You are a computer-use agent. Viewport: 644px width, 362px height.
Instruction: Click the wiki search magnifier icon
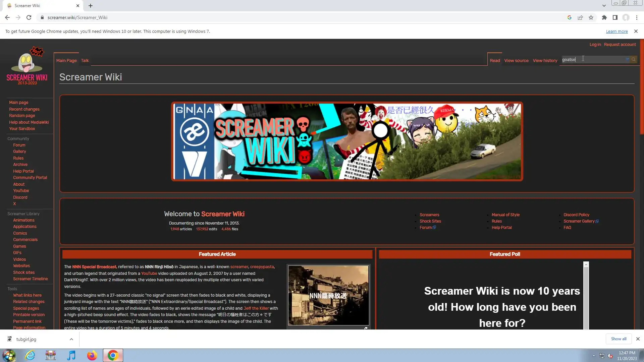pyautogui.click(x=633, y=59)
